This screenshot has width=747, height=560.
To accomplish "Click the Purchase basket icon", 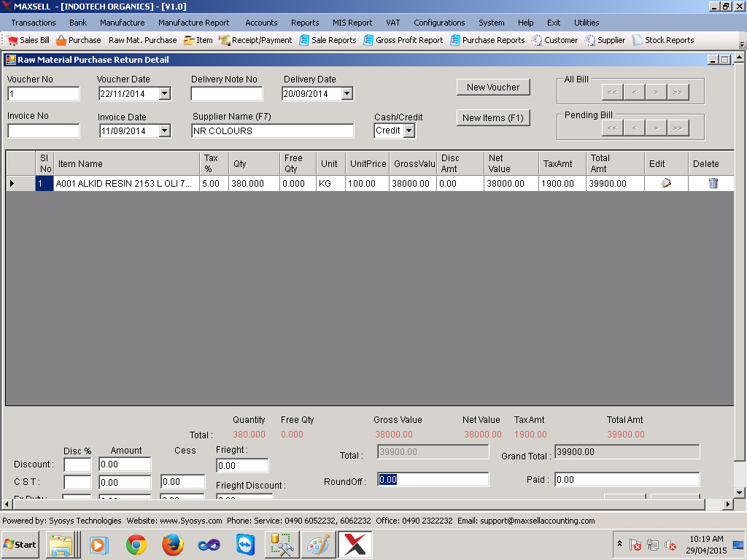I will coord(61,41).
